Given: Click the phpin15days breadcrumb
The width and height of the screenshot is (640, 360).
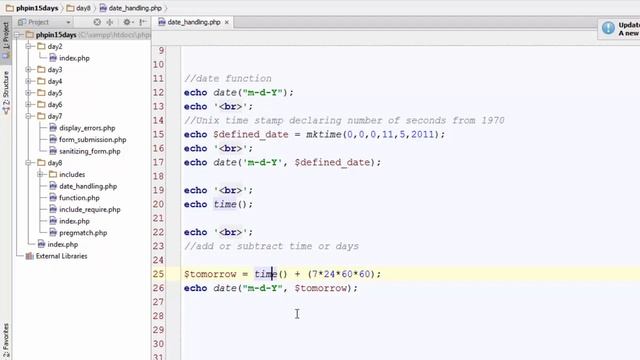Looking at the screenshot, I should tap(37, 8).
